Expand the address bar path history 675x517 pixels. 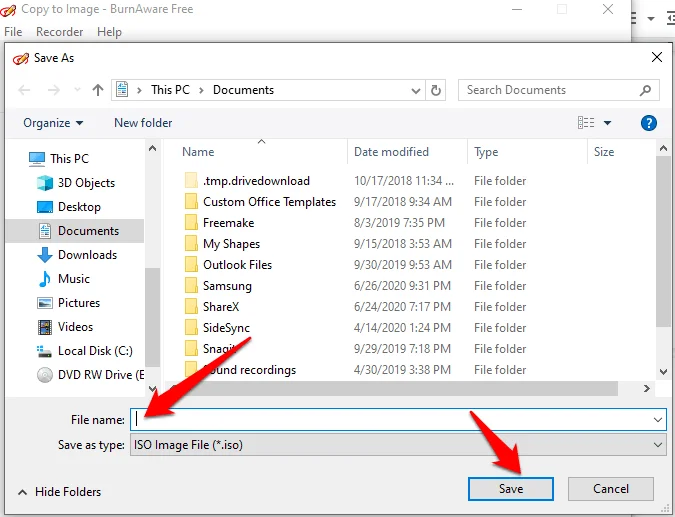415,90
